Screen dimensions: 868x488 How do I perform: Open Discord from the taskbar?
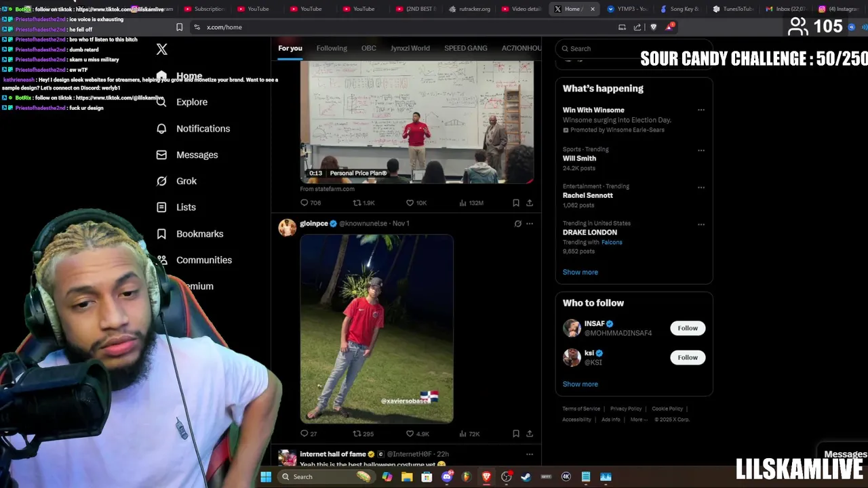tap(447, 476)
